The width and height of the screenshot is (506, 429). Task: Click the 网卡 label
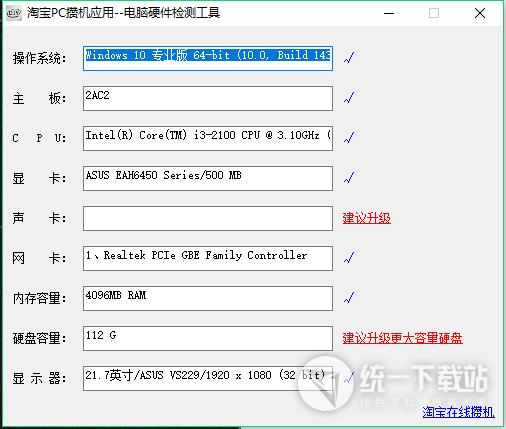pos(40,258)
